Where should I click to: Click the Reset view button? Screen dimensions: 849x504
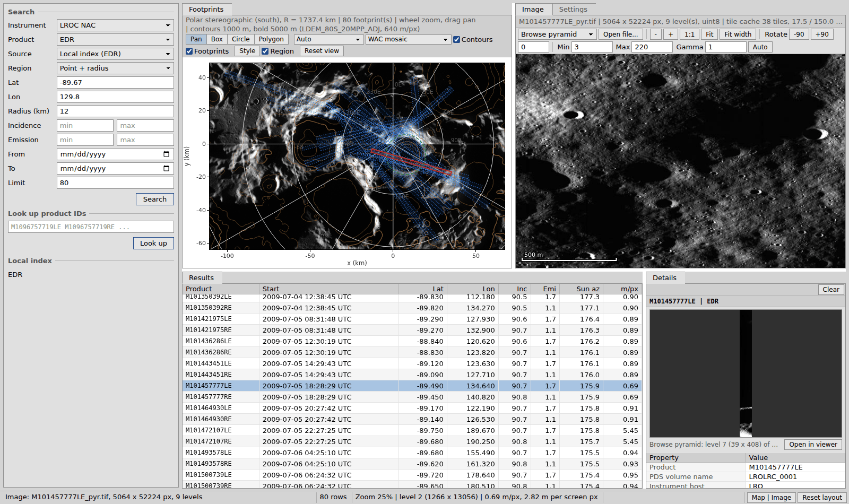[322, 51]
